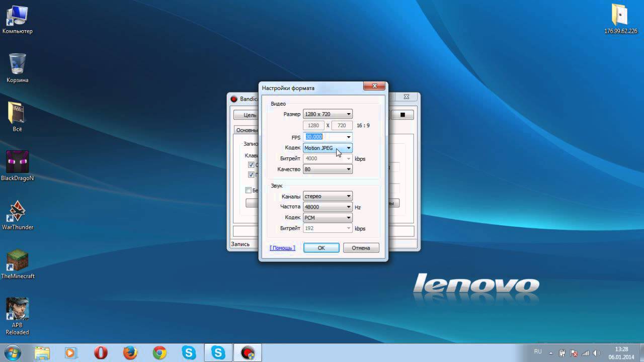
Task: Show hidden tray icons arrow
Action: (x=551, y=353)
